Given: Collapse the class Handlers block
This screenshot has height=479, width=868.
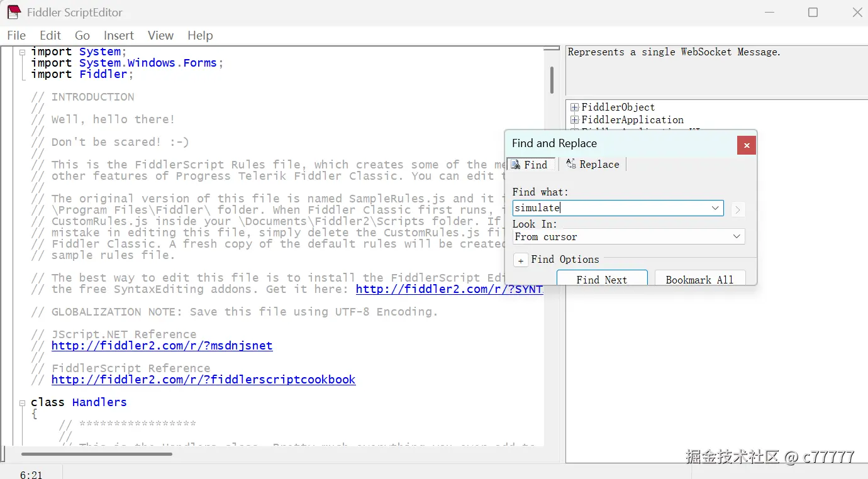Looking at the screenshot, I should [x=23, y=403].
